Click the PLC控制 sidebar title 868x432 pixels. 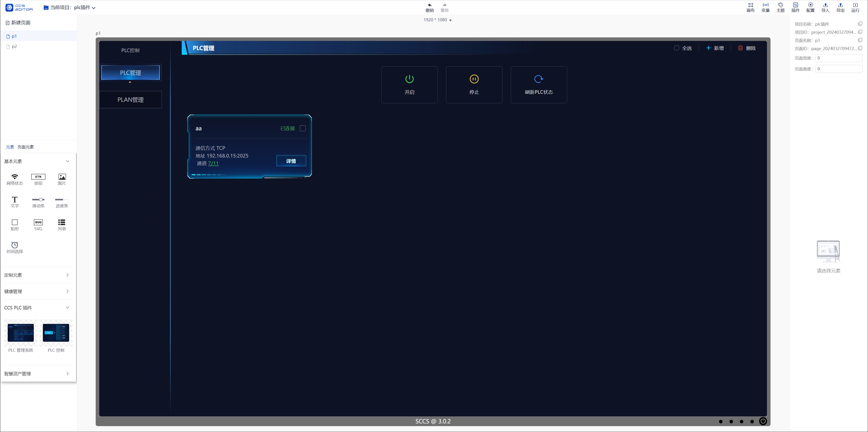[130, 50]
